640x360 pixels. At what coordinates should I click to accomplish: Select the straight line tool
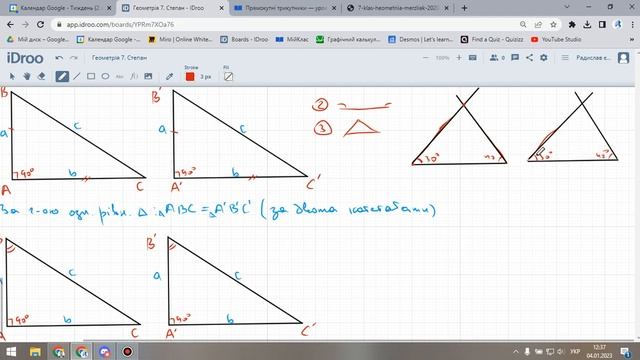[77, 76]
